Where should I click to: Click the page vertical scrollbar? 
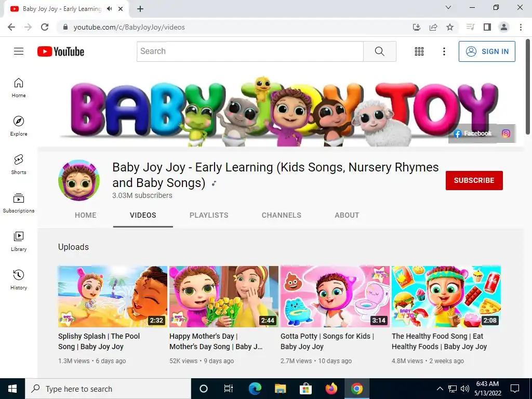528,87
